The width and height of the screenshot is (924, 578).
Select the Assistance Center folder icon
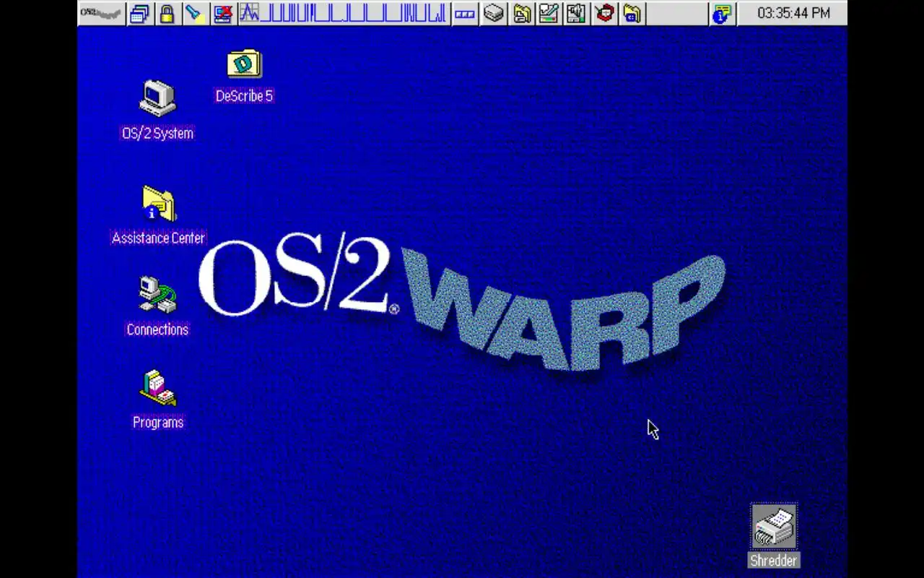point(159,204)
